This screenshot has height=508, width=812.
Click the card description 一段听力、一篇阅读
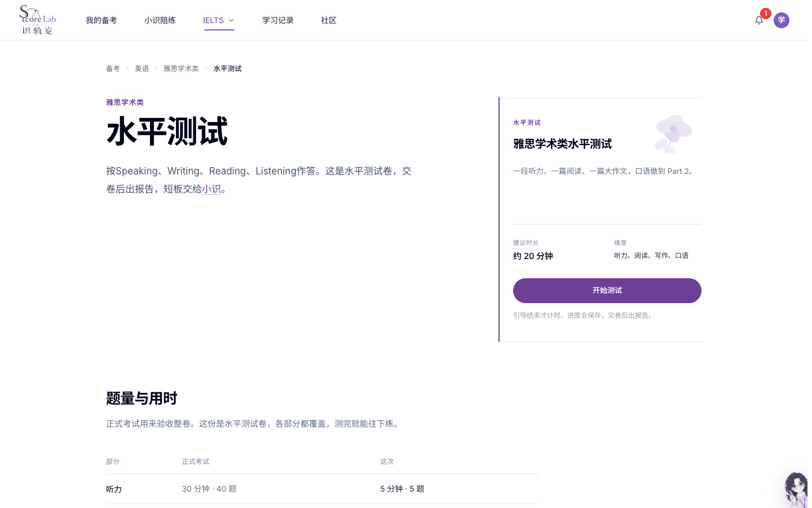pyautogui.click(x=604, y=171)
